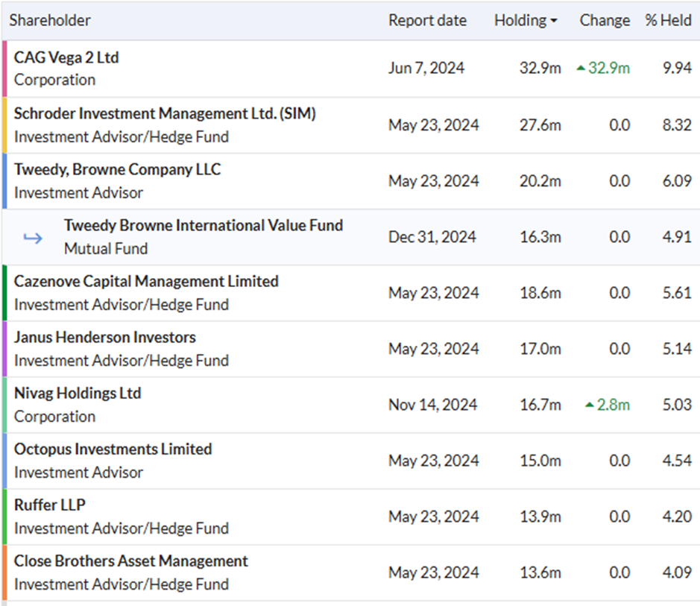Open Close Brothers Asset Management

[130, 561]
